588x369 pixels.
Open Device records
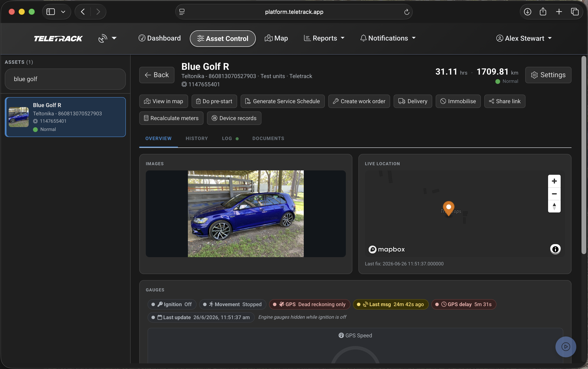[234, 118]
